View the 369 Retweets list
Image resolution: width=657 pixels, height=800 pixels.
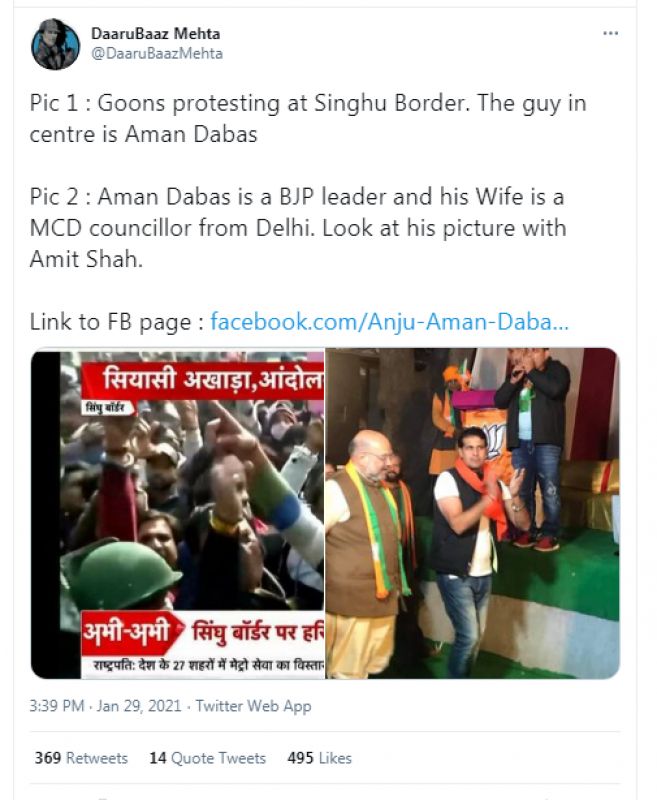coord(81,758)
